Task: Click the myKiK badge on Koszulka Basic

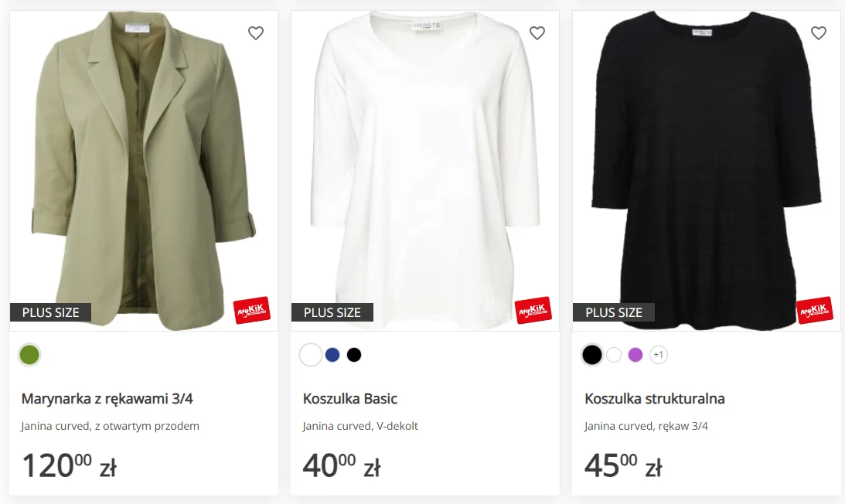Action: click(x=533, y=309)
